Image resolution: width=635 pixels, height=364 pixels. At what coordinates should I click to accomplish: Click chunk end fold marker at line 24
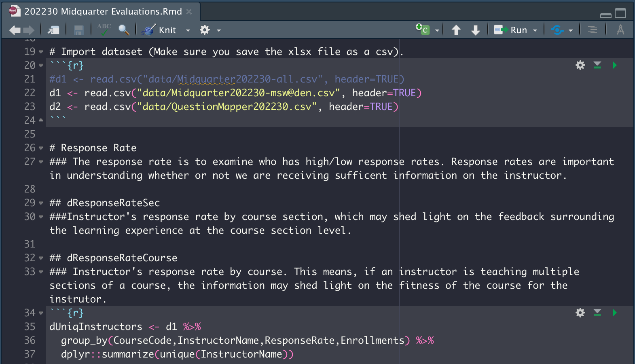click(41, 120)
